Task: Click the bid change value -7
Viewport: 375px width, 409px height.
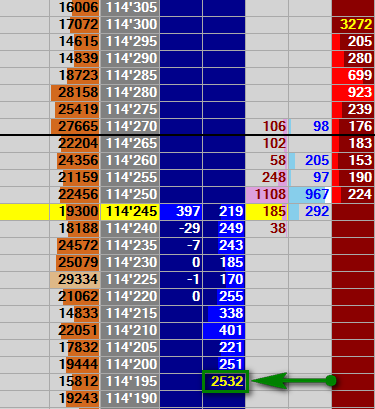Action: pyautogui.click(x=181, y=245)
